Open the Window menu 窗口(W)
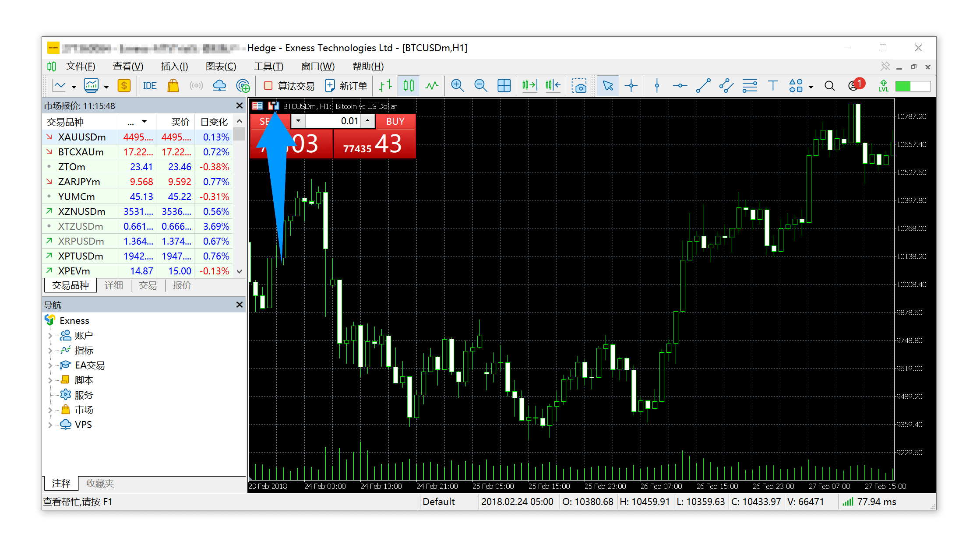Viewport: 980px width, 551px height. pyautogui.click(x=317, y=67)
